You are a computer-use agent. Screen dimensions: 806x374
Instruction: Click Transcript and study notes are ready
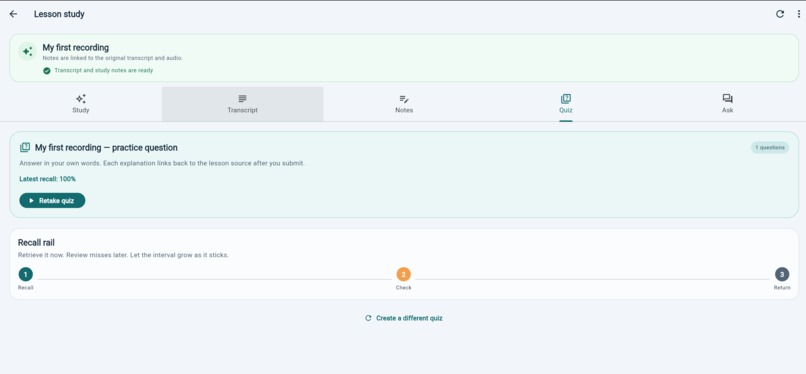tap(103, 71)
